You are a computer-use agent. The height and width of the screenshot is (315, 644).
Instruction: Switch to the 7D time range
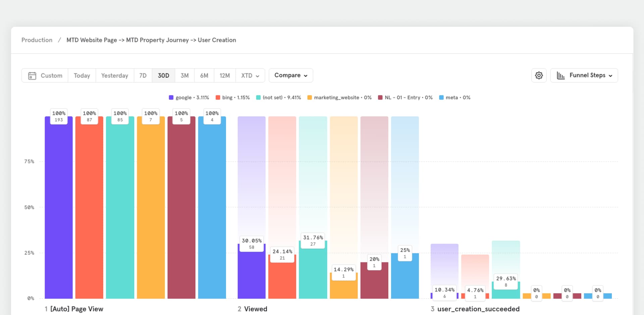143,75
